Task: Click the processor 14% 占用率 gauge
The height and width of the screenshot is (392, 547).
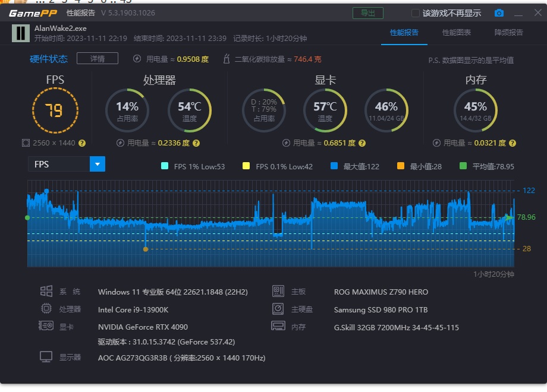Action: [127, 110]
